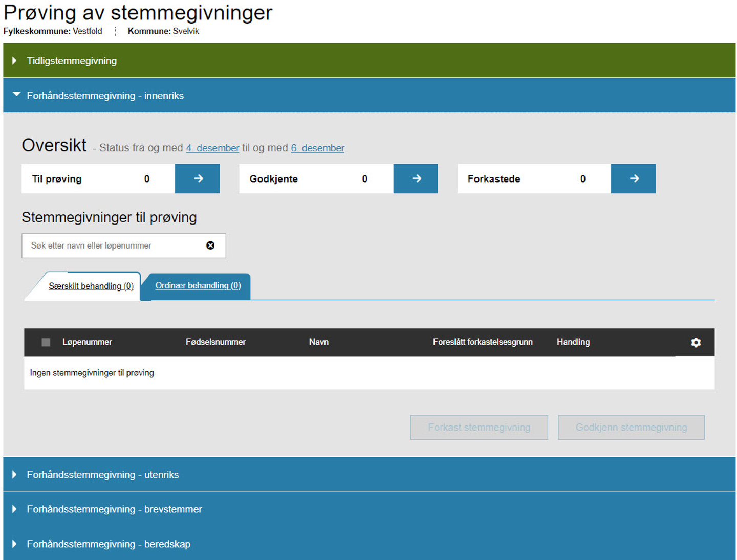Expand Forhåndsstemmegivning - utenriks section
Image resolution: width=737 pixels, height=560 pixels.
pyautogui.click(x=102, y=475)
